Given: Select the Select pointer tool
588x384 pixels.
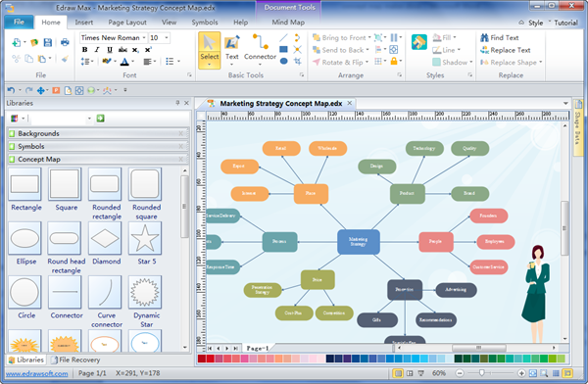Looking at the screenshot, I should point(210,50).
